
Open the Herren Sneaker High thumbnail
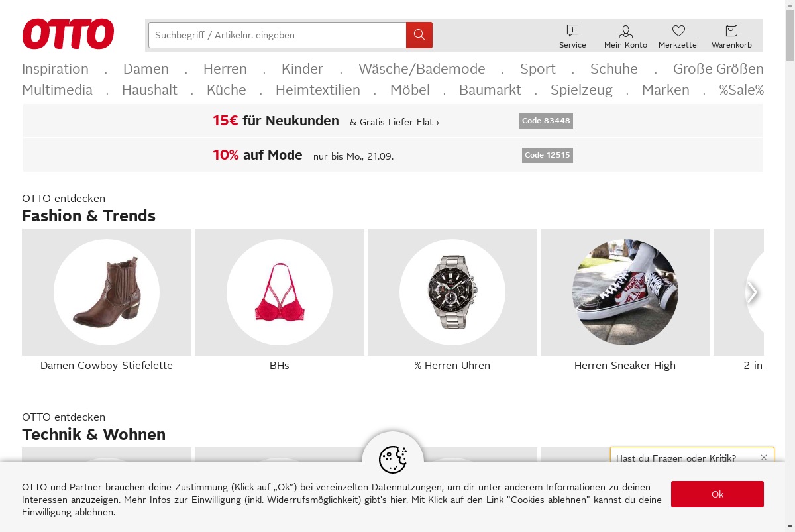pyautogui.click(x=625, y=292)
